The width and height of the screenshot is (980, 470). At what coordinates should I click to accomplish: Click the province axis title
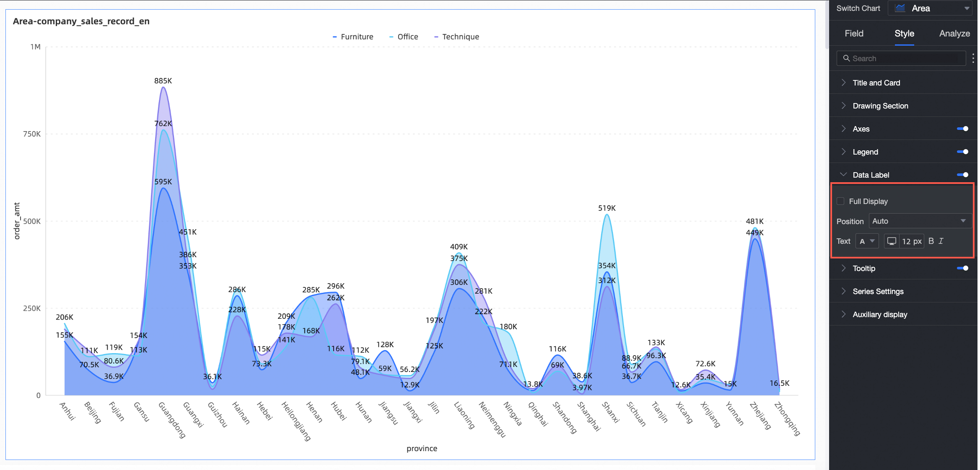(422, 448)
